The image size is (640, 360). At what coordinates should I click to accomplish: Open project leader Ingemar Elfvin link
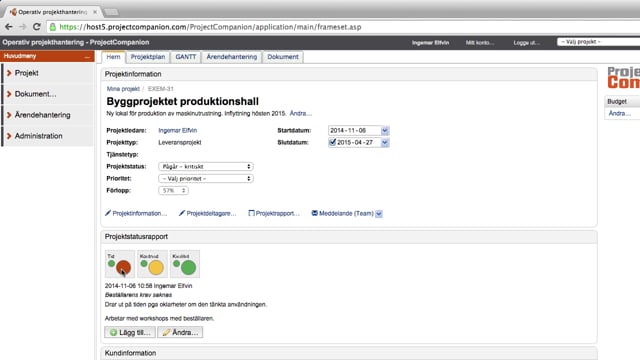(178, 130)
